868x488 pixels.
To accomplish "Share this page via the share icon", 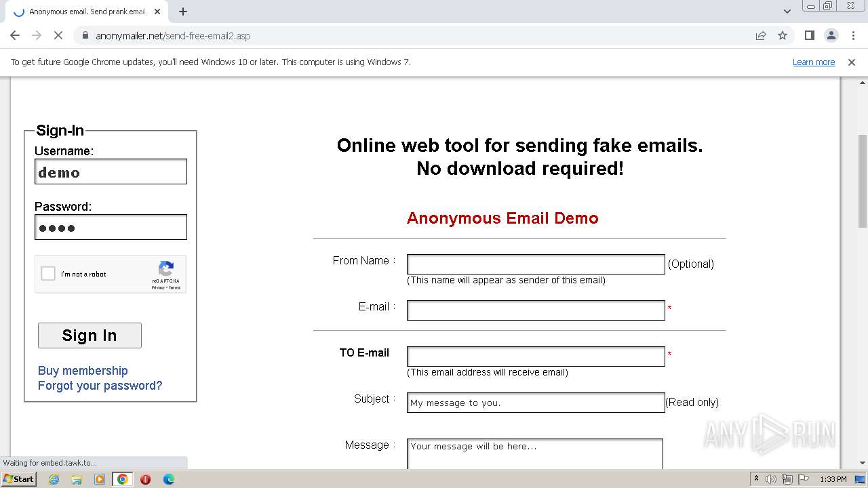I will (761, 35).
